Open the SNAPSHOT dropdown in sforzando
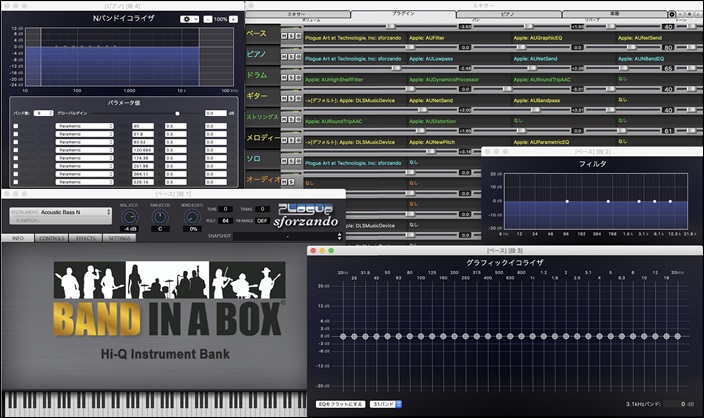This screenshot has height=418, width=704. [x=288, y=236]
